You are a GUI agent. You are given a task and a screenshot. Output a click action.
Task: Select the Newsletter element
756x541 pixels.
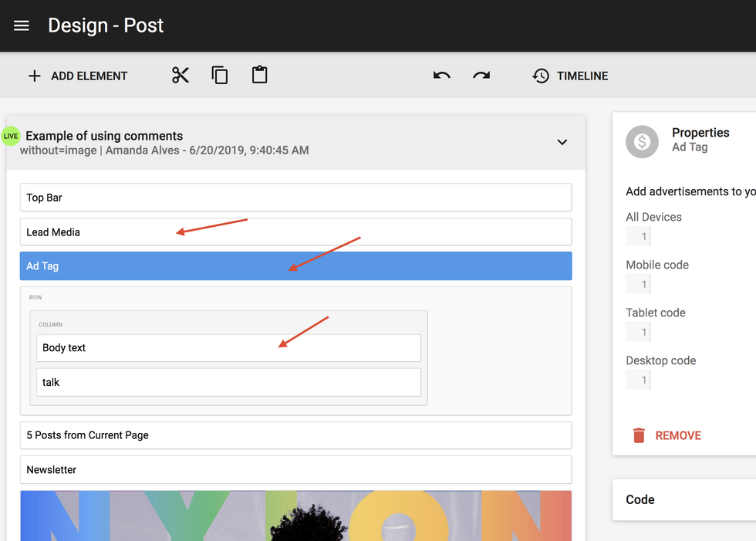pyautogui.click(x=295, y=469)
